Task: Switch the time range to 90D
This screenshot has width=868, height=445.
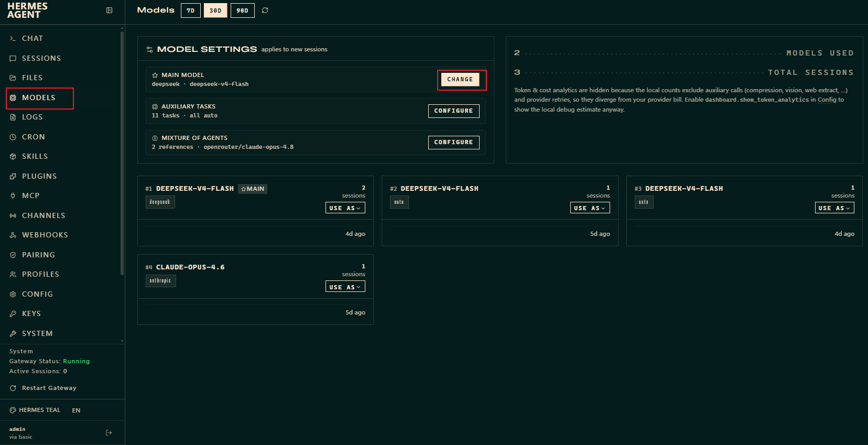Action: [x=243, y=10]
